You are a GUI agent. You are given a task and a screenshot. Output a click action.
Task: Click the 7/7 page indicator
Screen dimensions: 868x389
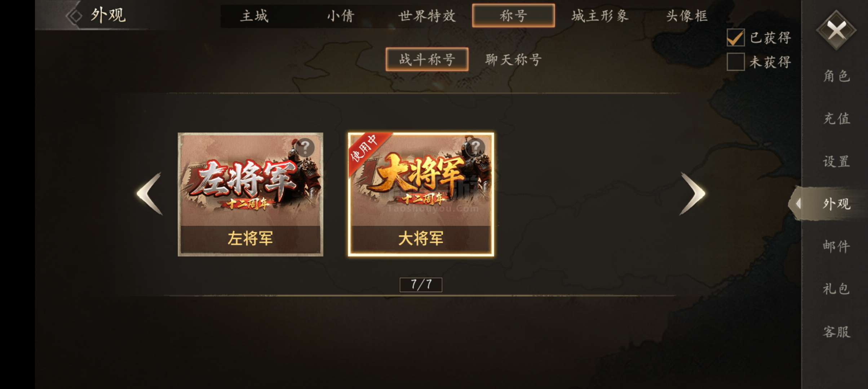421,285
